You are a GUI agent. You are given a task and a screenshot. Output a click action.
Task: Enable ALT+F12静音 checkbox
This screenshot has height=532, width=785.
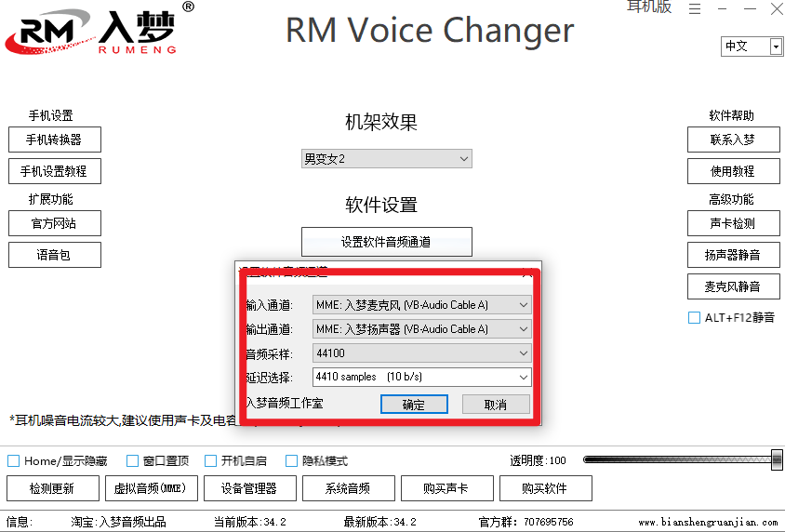tap(694, 318)
